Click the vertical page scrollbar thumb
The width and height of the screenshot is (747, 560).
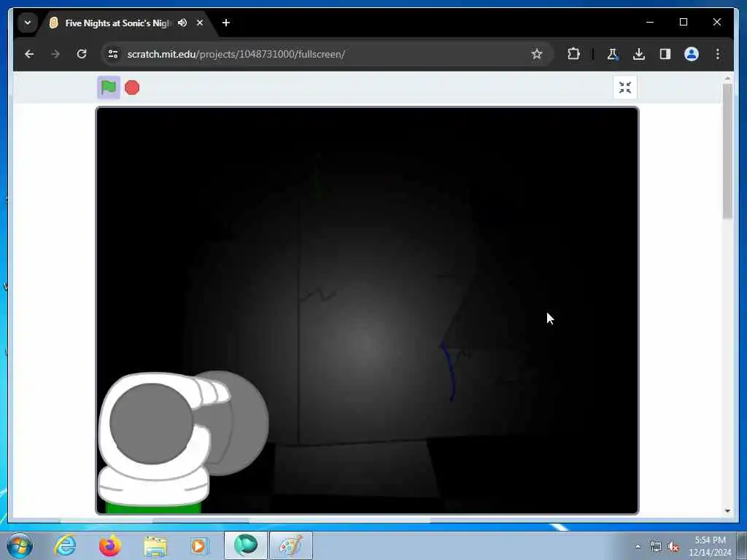(x=727, y=152)
